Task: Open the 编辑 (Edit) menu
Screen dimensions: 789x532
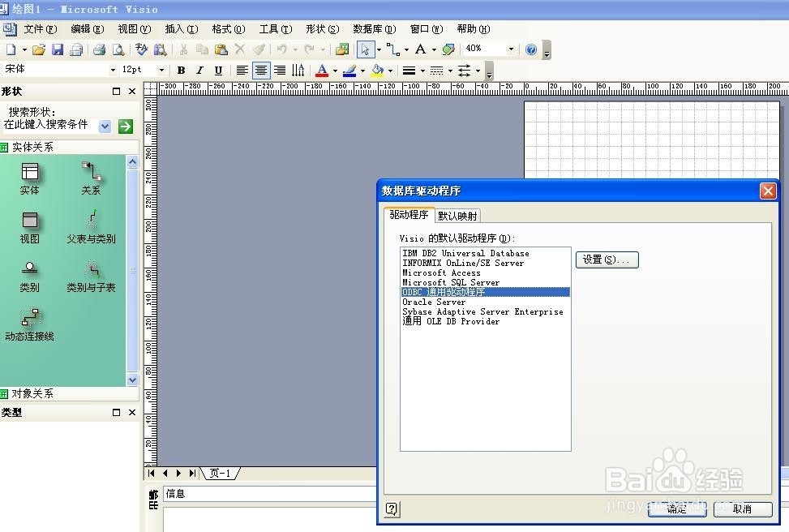Action: pyautogui.click(x=87, y=28)
